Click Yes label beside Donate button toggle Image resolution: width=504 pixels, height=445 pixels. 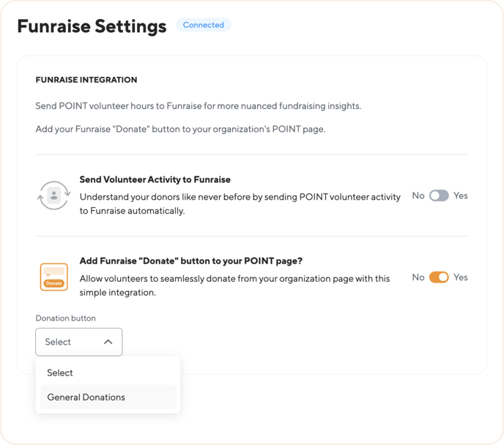click(460, 277)
